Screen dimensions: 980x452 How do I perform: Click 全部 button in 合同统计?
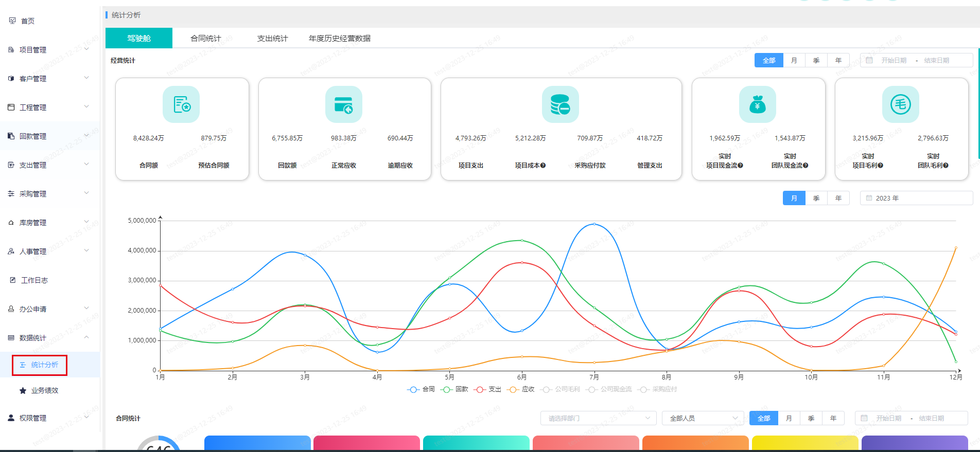tap(764, 418)
